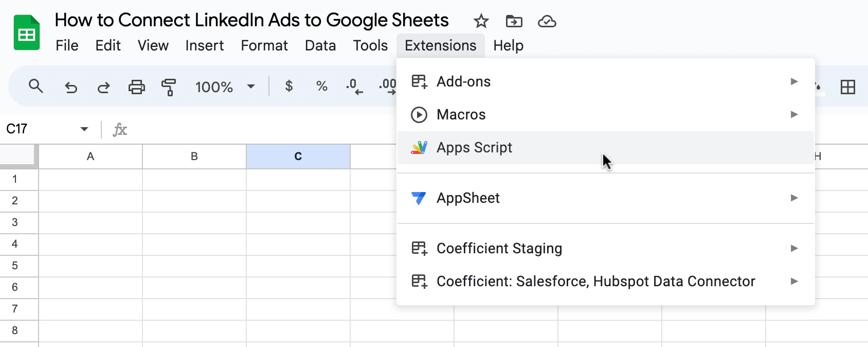Viewport: 868px width, 347px height.
Task: Activate the paint format tool
Action: point(169,87)
